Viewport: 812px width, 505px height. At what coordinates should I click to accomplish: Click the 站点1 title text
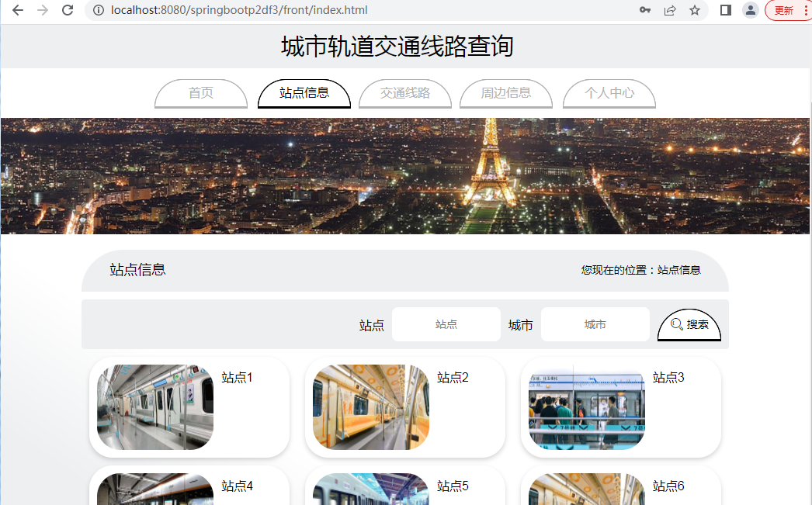coord(237,378)
